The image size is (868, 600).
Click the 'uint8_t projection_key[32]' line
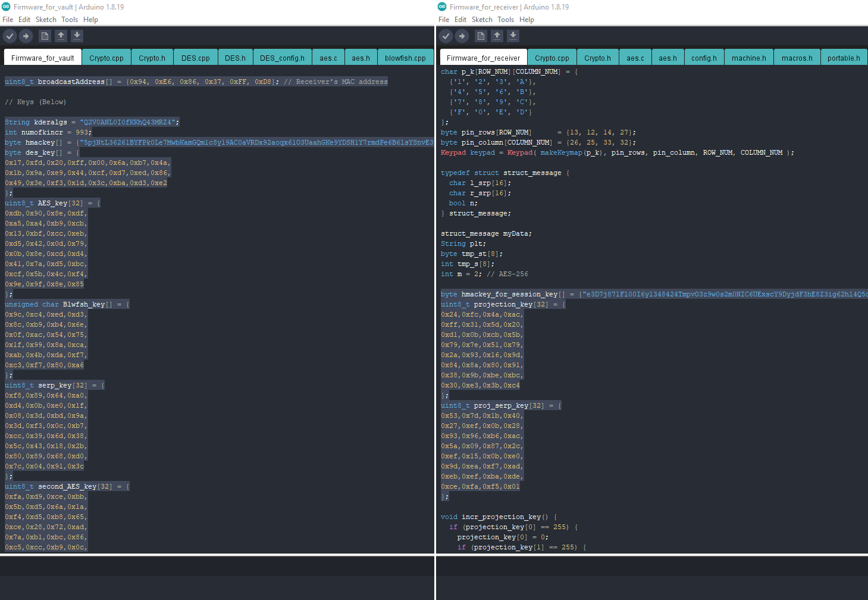pyautogui.click(x=503, y=304)
